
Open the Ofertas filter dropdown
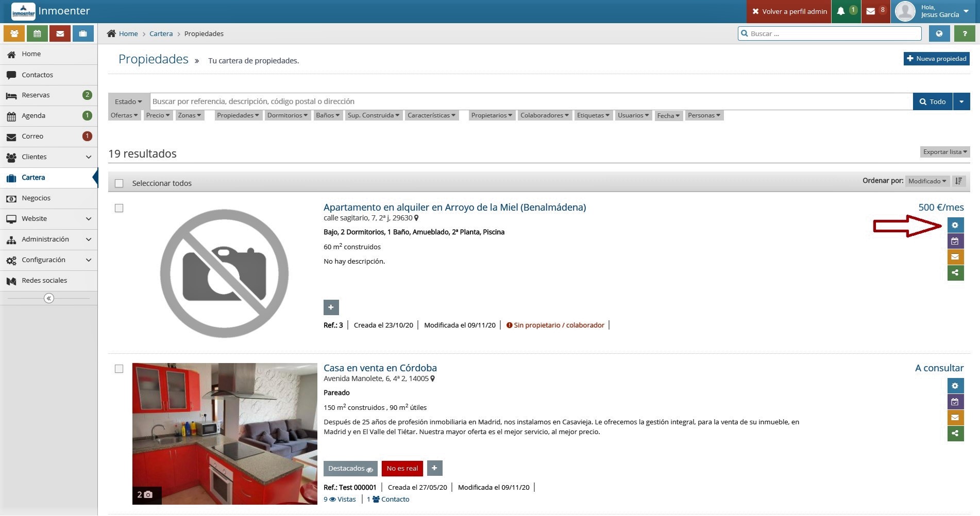point(124,115)
